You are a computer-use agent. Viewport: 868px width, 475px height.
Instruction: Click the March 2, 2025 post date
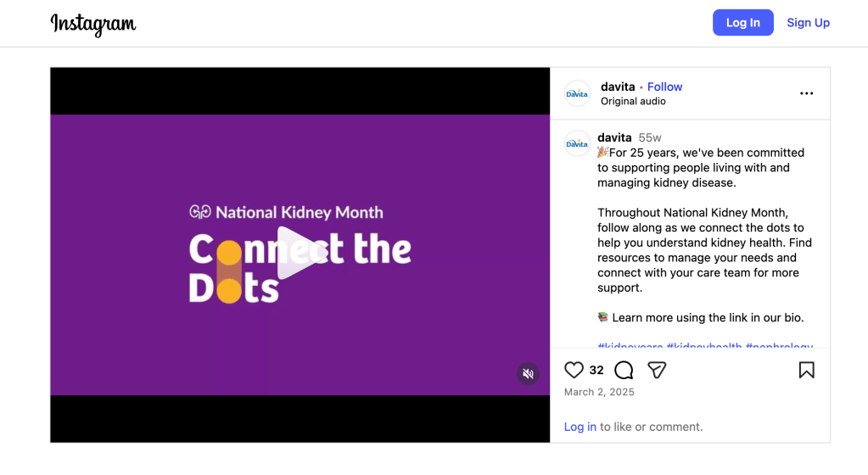(x=599, y=392)
